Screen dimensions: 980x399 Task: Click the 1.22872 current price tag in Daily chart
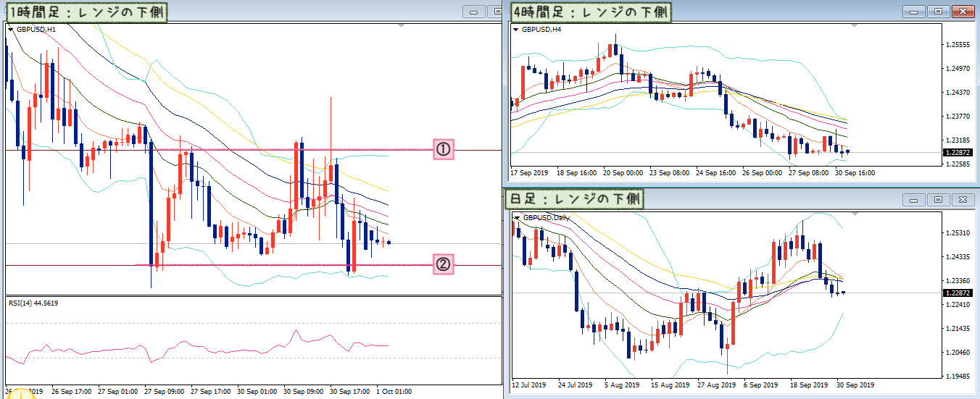[x=958, y=293]
